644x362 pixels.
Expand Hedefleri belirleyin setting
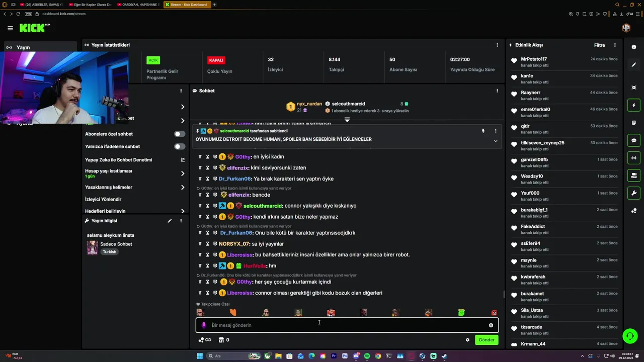(183, 211)
